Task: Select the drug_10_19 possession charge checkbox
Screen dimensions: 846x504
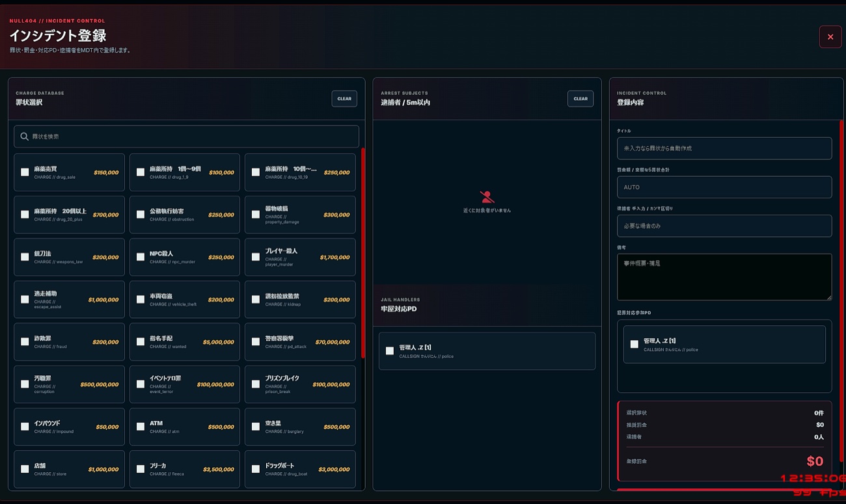Action: tap(256, 172)
